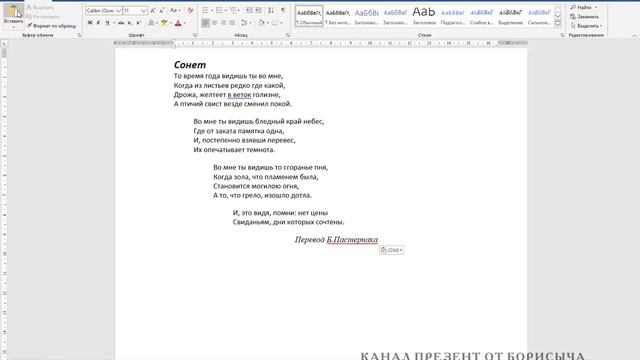Clear all formatting with eraser icon
Image resolution: width=640 pixels, height=360 pixels.
[190, 11]
